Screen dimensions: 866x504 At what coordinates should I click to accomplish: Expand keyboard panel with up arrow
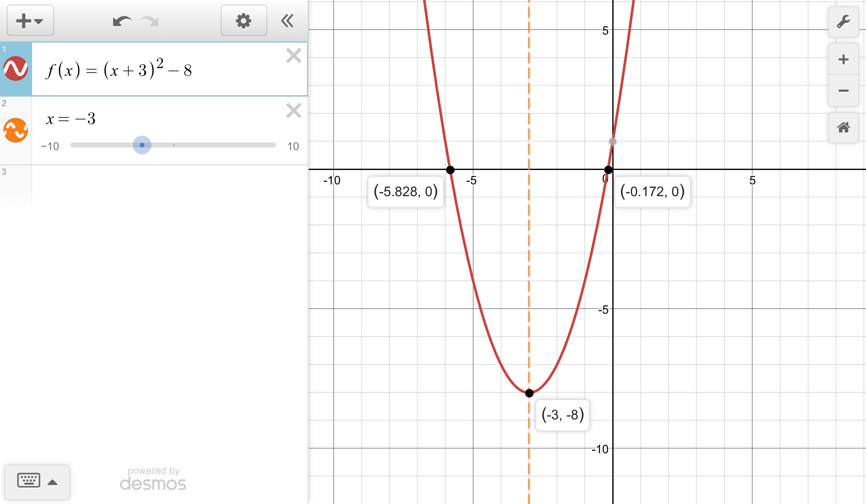pyautogui.click(x=52, y=482)
